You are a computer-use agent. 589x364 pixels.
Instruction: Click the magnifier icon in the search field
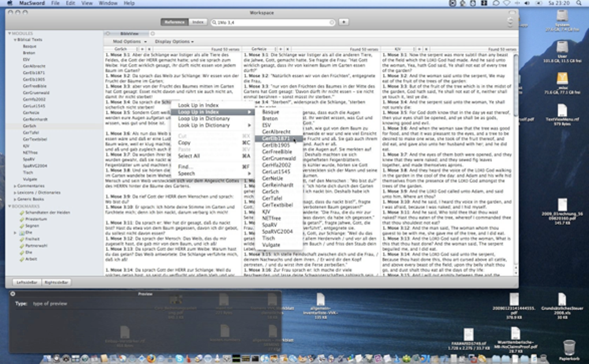click(x=214, y=22)
